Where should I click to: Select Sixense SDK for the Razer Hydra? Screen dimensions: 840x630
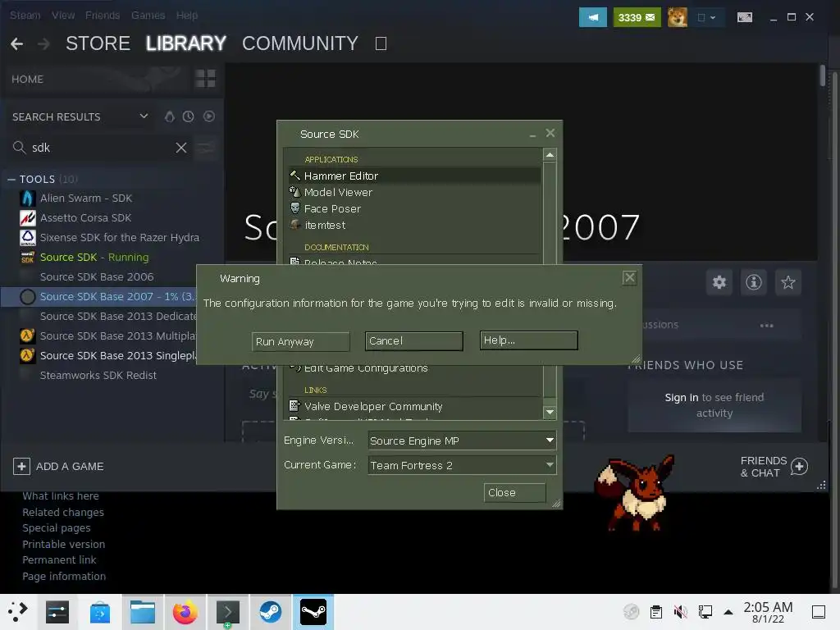pos(119,238)
